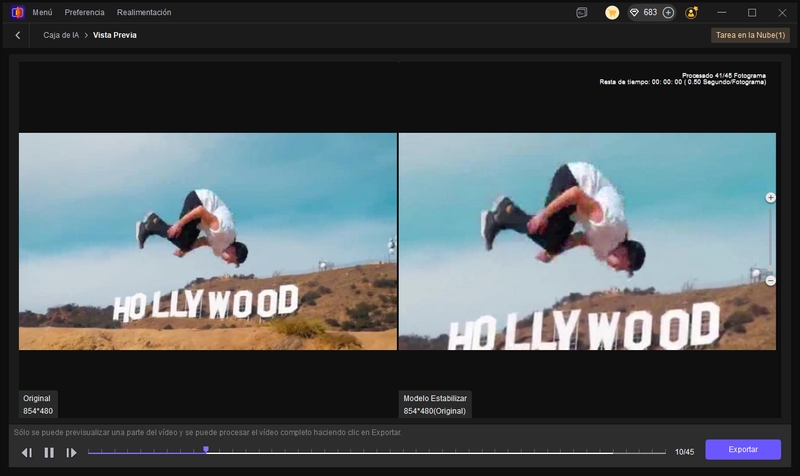Step to the next frame
Image resolution: width=800 pixels, height=476 pixels.
pos(71,453)
